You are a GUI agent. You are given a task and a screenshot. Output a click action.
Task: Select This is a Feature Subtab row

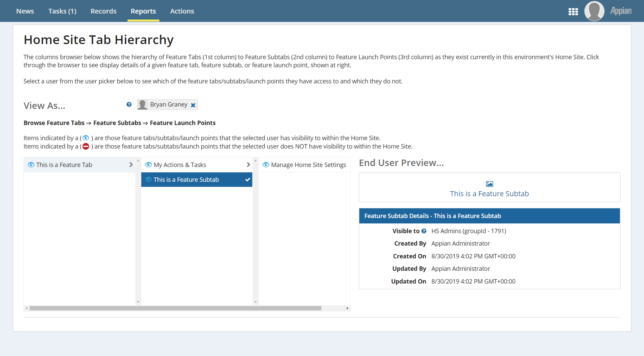pos(197,180)
